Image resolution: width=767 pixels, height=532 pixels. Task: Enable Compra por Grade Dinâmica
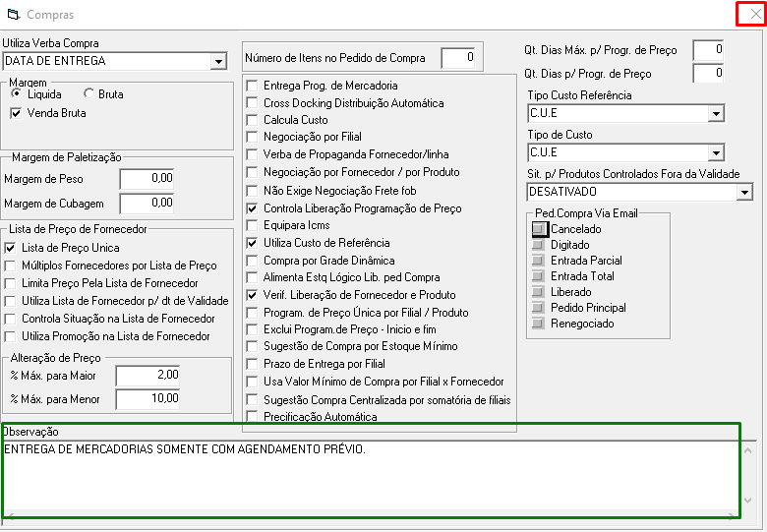coord(253,261)
